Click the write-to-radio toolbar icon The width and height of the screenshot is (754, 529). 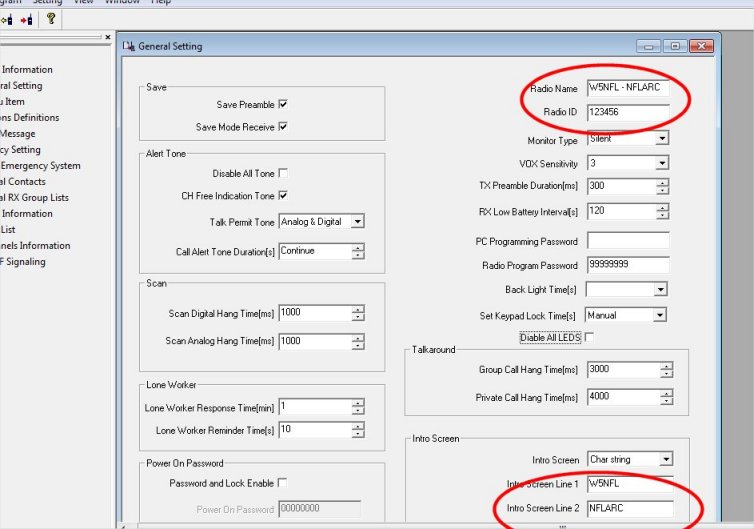pyautogui.click(x=26, y=19)
